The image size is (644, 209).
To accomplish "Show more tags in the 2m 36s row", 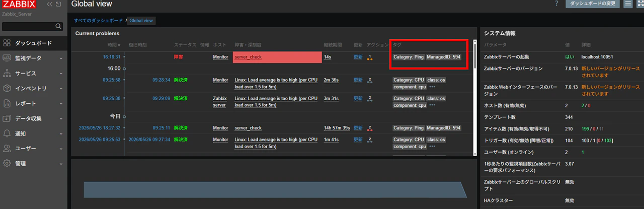I will [432, 87].
